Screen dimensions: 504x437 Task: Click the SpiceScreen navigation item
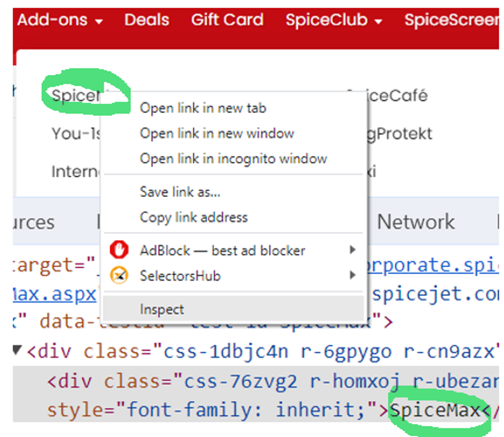(451, 20)
